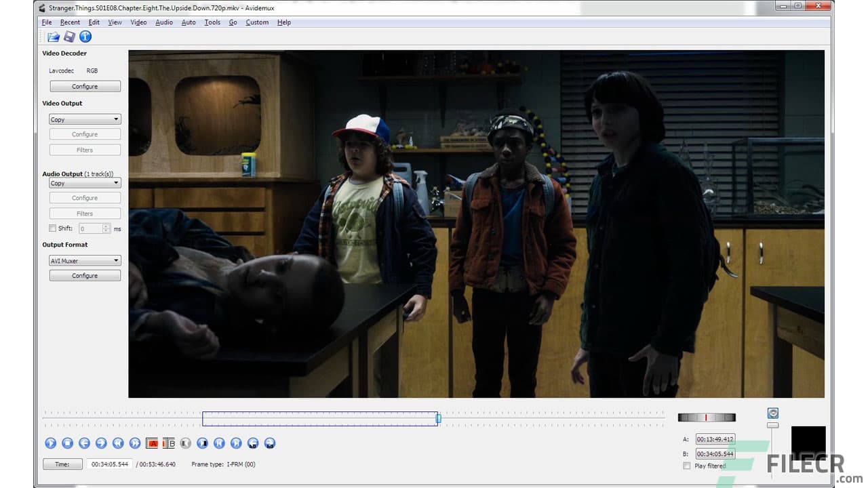The image size is (868, 488).
Task: Go back one frame
Action: tap(84, 443)
